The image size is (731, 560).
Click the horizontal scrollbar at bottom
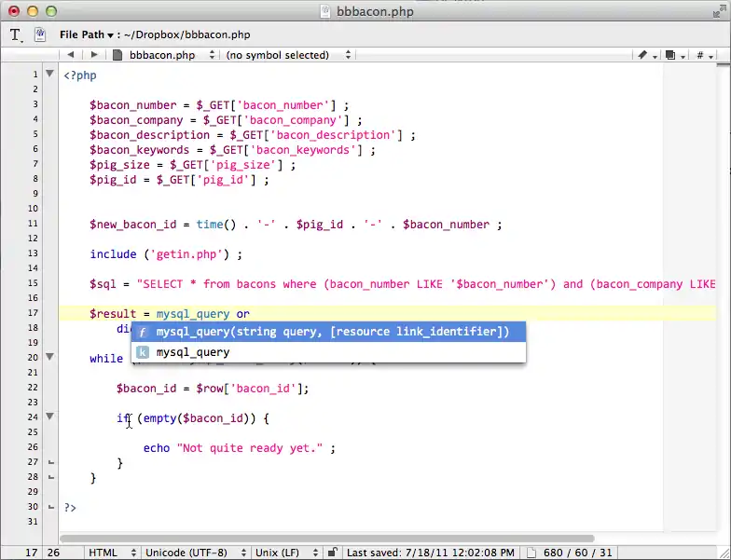326,539
